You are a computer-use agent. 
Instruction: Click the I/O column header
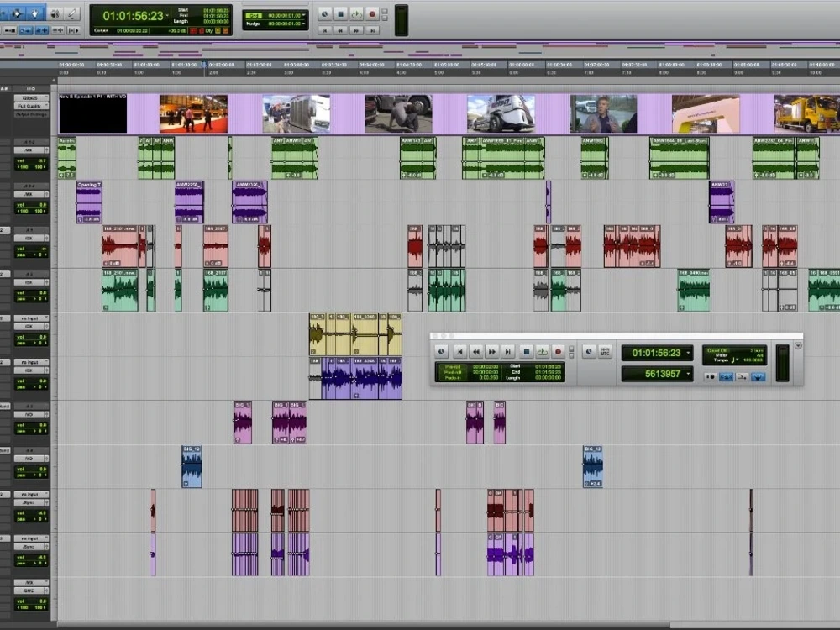[x=31, y=88]
